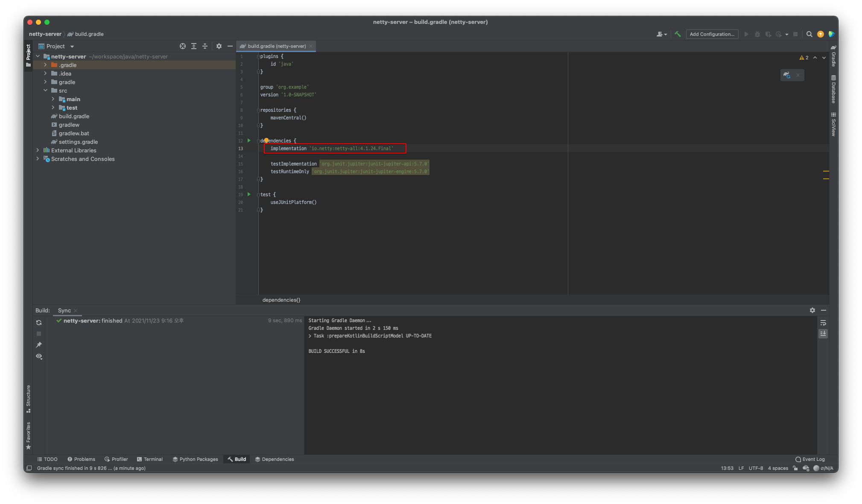Click yellow warning stripe in editor margin
The image size is (862, 504).
(826, 171)
